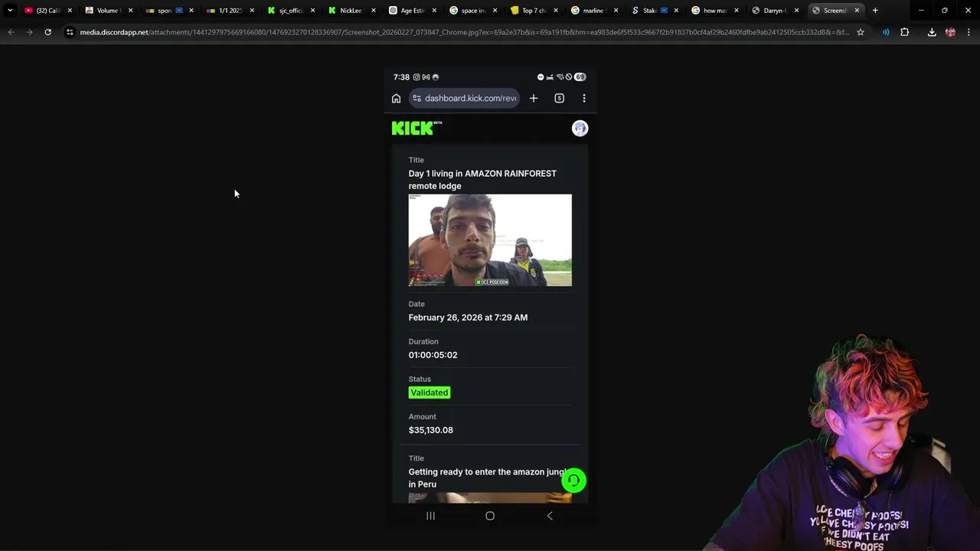Screen dimensions: 980x551
Task: Tap the phone browser new tab plus
Action: click(534, 98)
